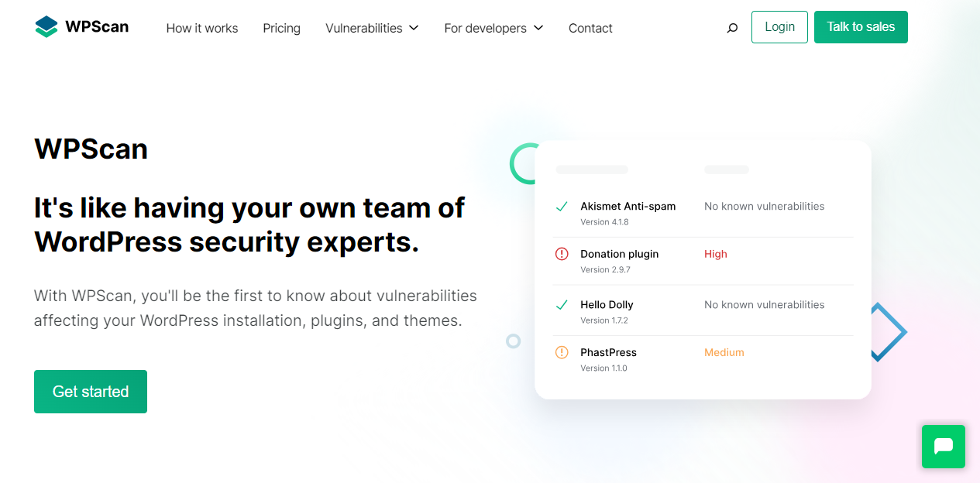The width and height of the screenshot is (980, 483).
Task: Click the warning icon beside Donation plugin
Action: pos(562,254)
